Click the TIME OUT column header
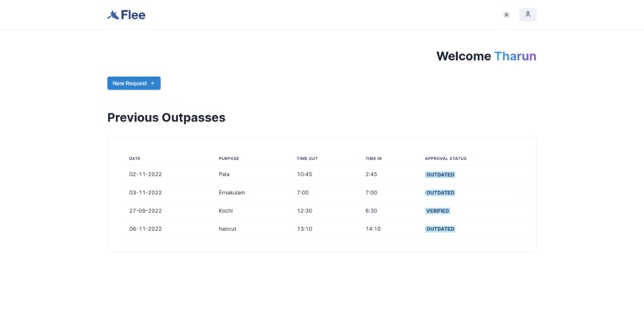 [307, 158]
